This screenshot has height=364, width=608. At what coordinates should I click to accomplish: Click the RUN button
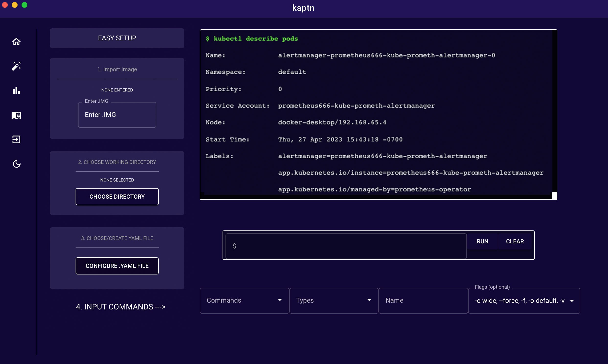[482, 241]
